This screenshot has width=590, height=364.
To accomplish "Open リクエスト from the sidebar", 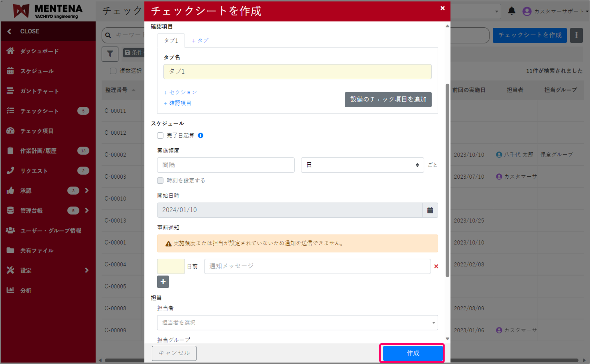I will [x=10, y=170].
